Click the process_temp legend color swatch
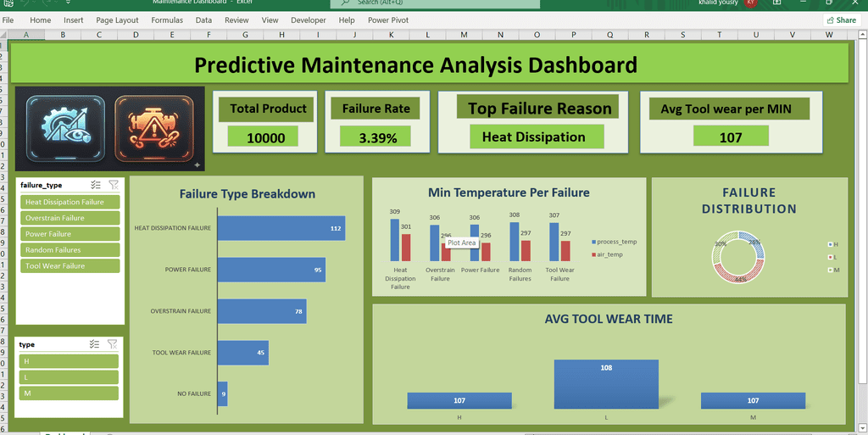The image size is (868, 435). point(594,242)
